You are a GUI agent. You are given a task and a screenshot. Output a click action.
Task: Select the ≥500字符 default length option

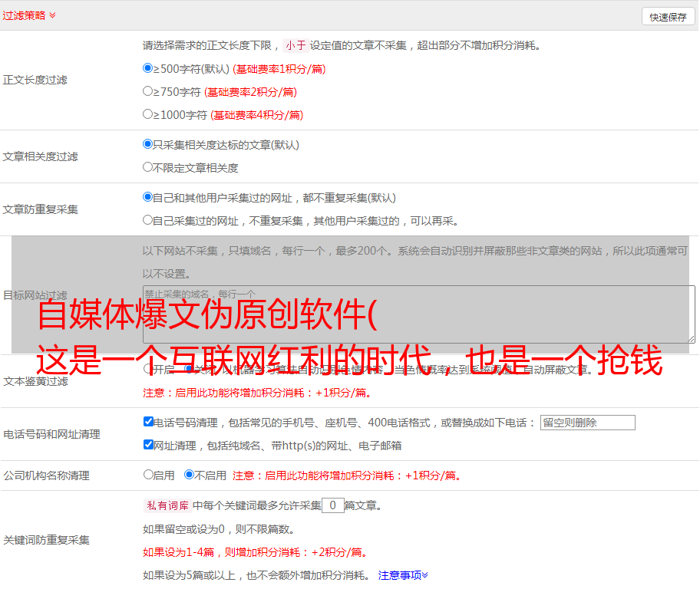(148, 68)
